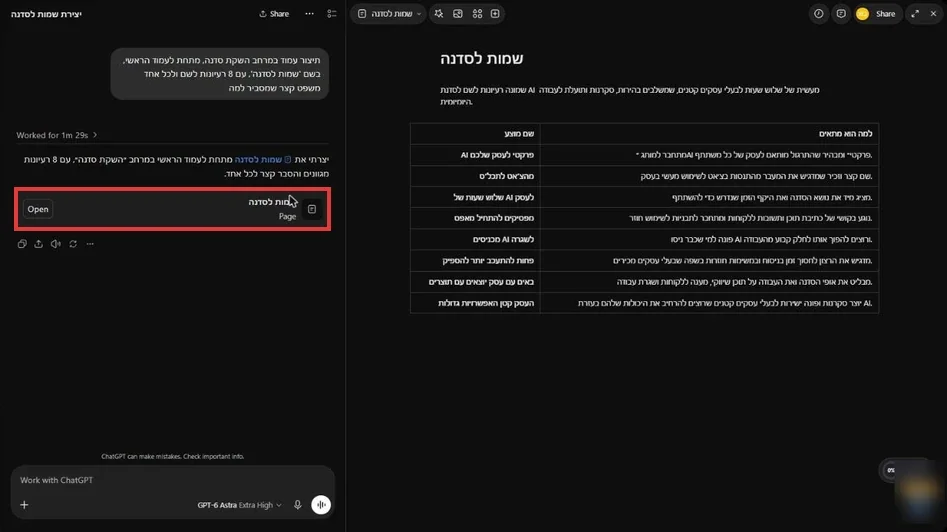The width and height of the screenshot is (947, 532).
Task: Click the Share button in the page header
Action: [885, 13]
